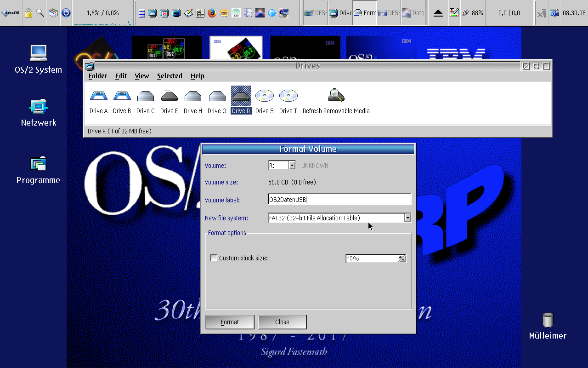Select Drive R removable icon
The height and width of the screenshot is (368, 588).
pyautogui.click(x=241, y=100)
